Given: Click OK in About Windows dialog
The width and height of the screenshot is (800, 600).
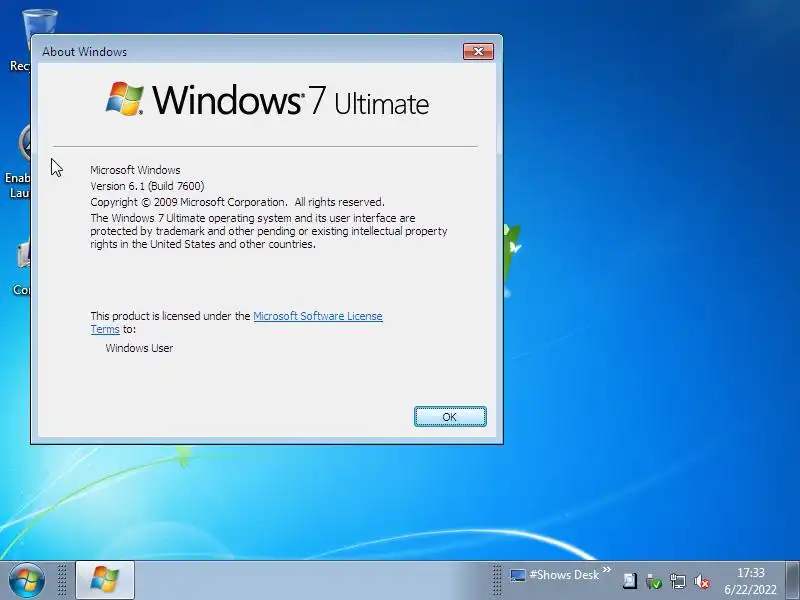Looking at the screenshot, I should [x=450, y=417].
